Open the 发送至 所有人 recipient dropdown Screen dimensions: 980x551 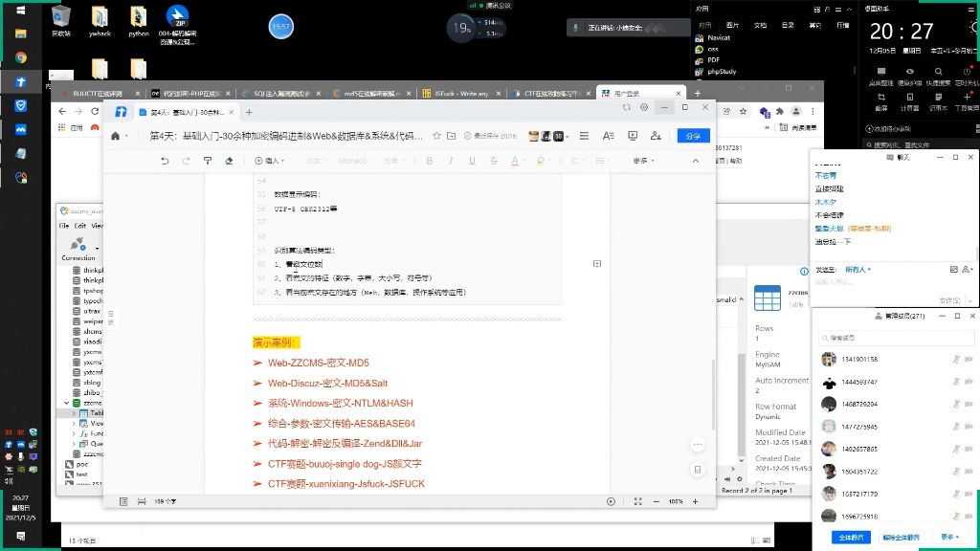pyautogui.click(x=857, y=269)
